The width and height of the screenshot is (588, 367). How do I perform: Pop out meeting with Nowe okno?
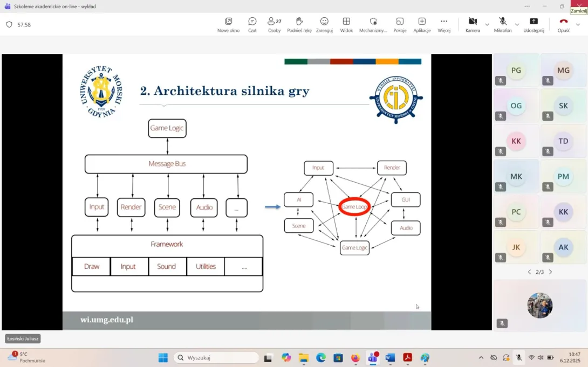click(228, 24)
